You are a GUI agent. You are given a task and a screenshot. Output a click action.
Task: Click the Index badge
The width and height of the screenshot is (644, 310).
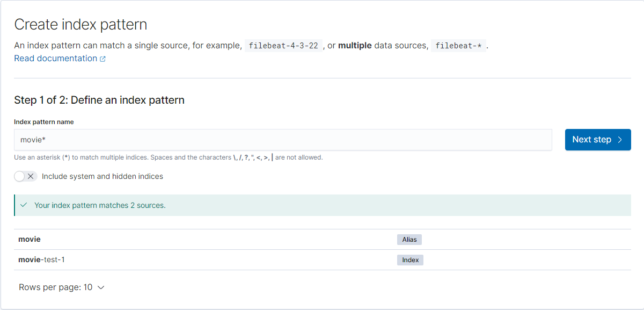click(411, 260)
